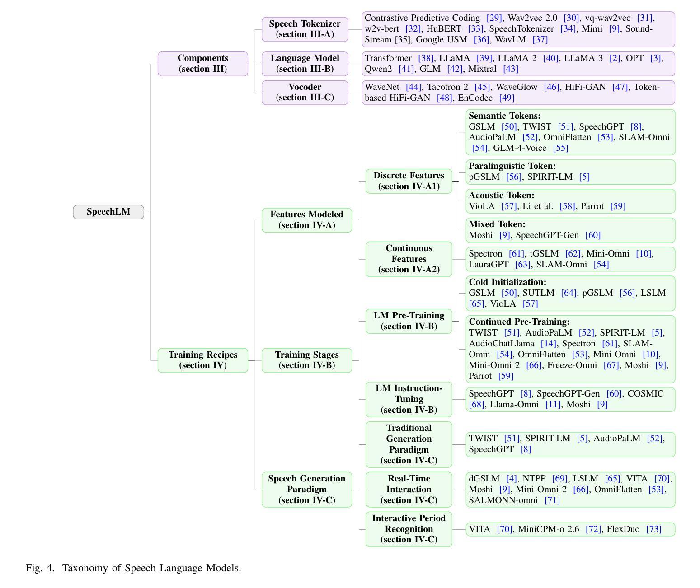Open citation [36] for Google USM
Viewport: 700px width, 588px height.
pyautogui.click(x=482, y=40)
